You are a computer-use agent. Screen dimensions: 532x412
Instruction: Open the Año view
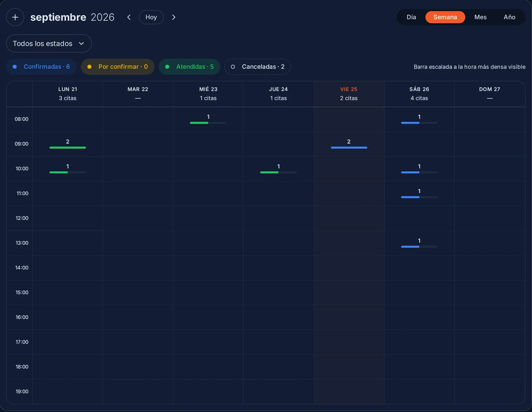tap(509, 17)
